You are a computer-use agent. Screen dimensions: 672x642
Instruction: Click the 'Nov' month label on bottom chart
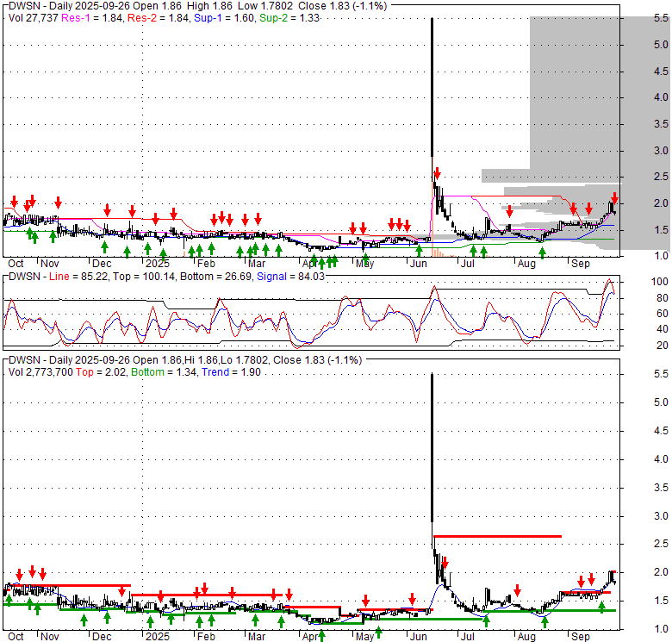pyautogui.click(x=50, y=637)
